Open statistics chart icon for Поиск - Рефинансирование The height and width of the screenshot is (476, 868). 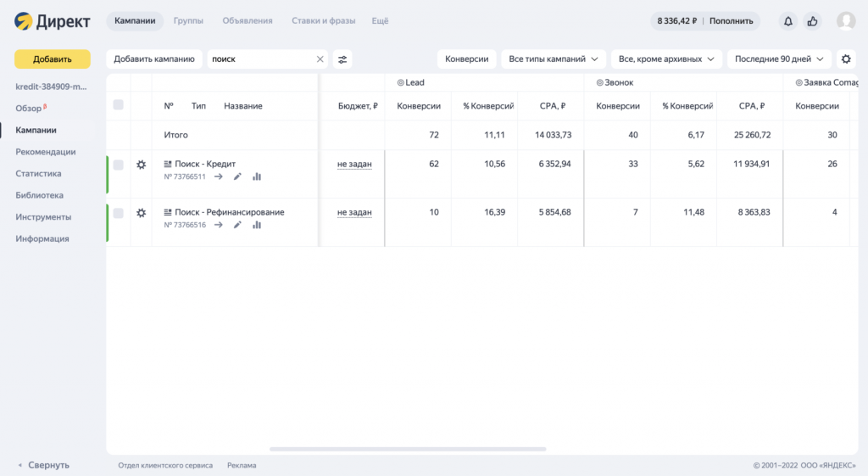(x=257, y=225)
